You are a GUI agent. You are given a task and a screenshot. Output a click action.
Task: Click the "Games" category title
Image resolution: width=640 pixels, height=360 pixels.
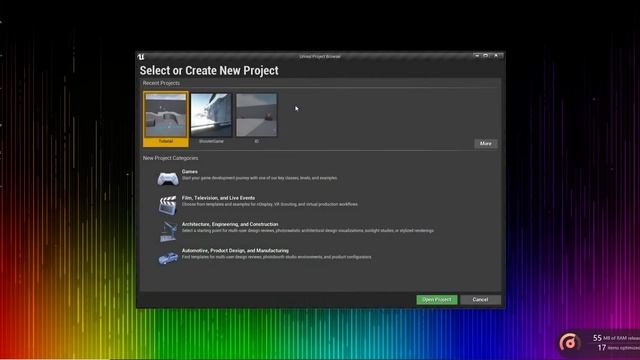(x=190, y=172)
